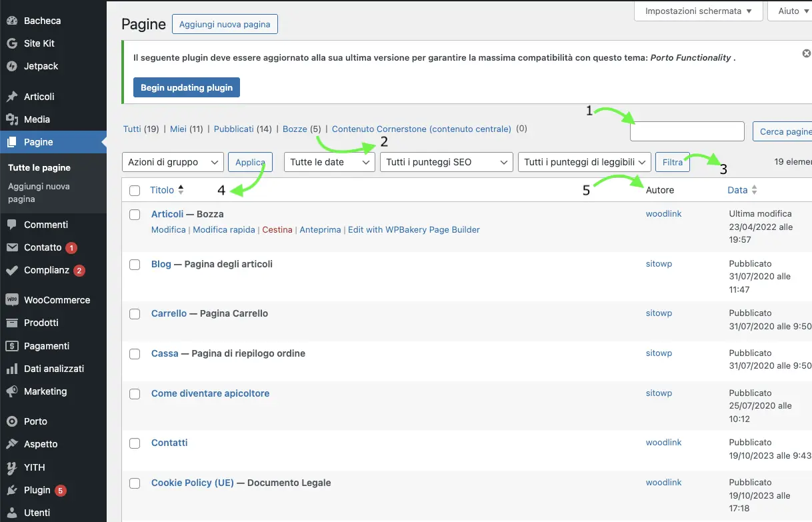The width and height of the screenshot is (812, 522).
Task: Tick the checkbox for Articoli page
Action: point(135,215)
